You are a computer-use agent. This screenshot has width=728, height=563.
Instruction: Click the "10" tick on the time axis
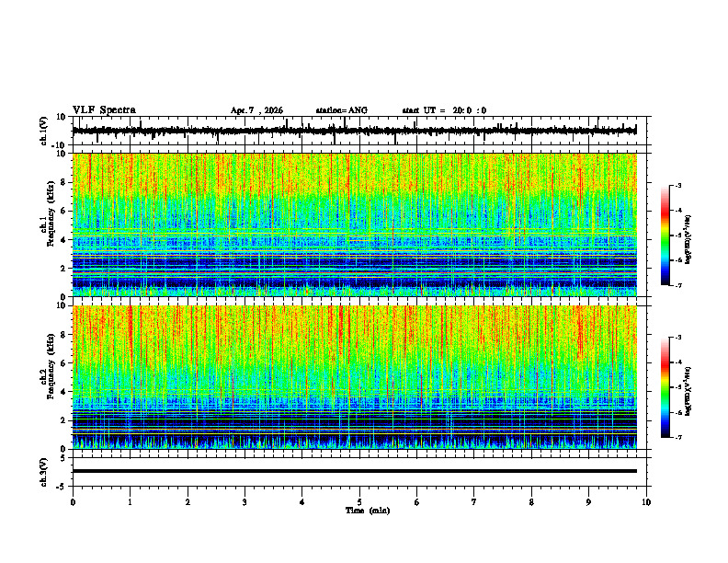click(646, 502)
